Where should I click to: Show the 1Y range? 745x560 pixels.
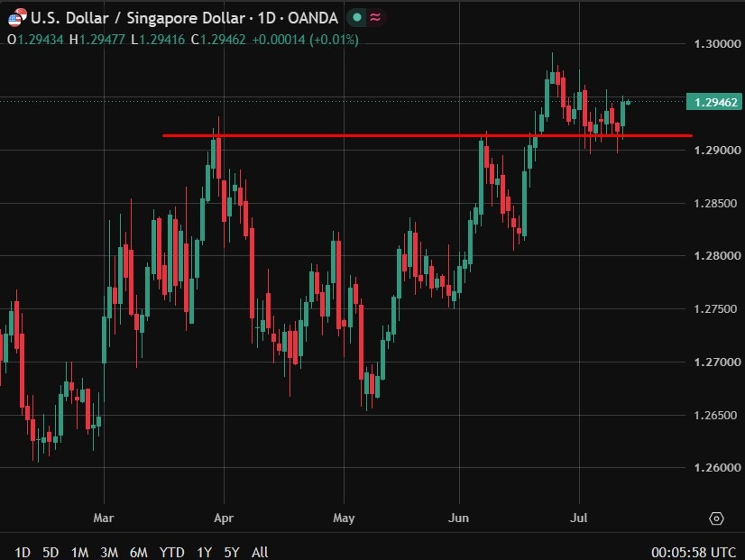pyautogui.click(x=205, y=553)
